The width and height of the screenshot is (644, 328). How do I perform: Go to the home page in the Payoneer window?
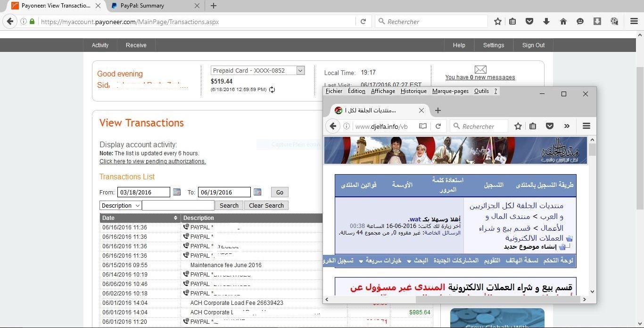(x=563, y=22)
